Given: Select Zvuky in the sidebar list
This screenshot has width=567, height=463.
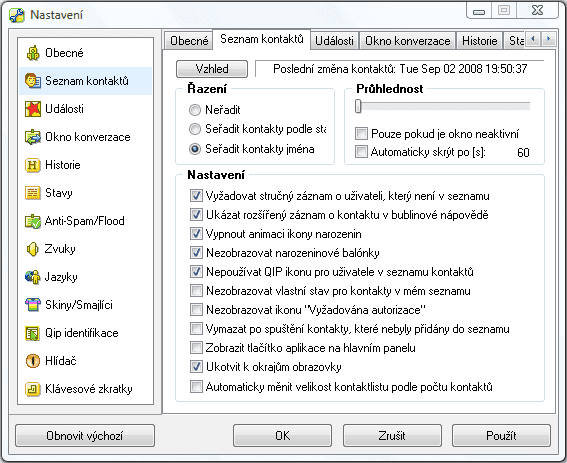Looking at the screenshot, I should coord(86,249).
